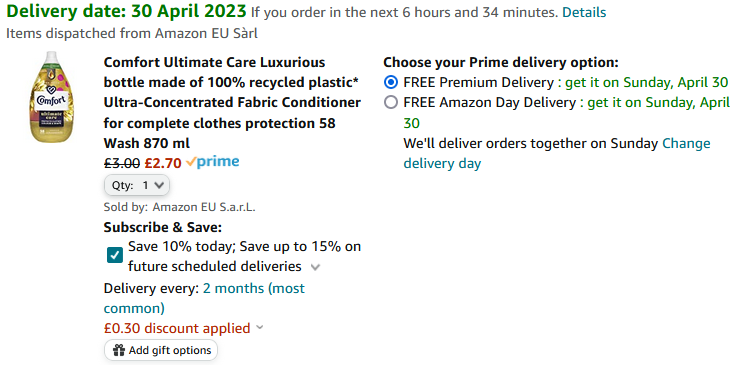Click Change delivery day link

(x=556, y=153)
